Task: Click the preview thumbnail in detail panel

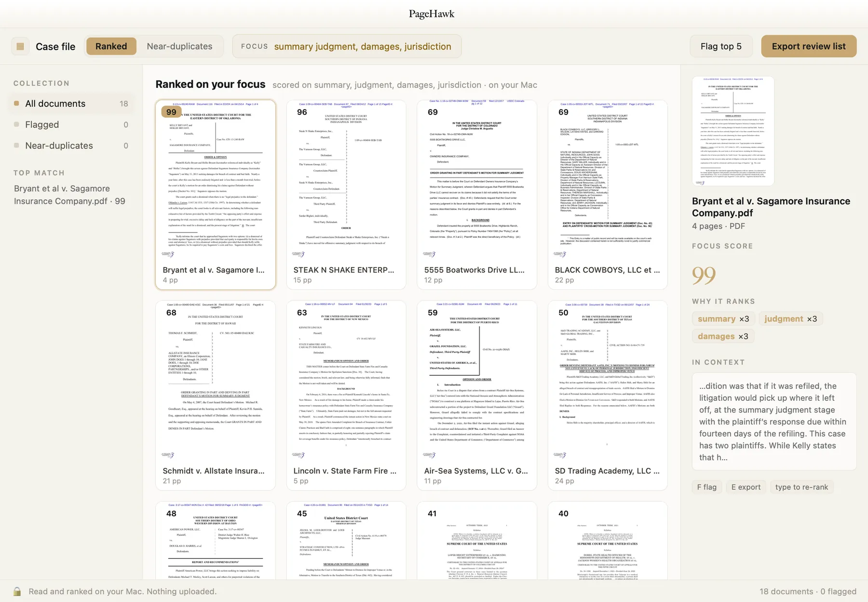Action: click(x=733, y=131)
